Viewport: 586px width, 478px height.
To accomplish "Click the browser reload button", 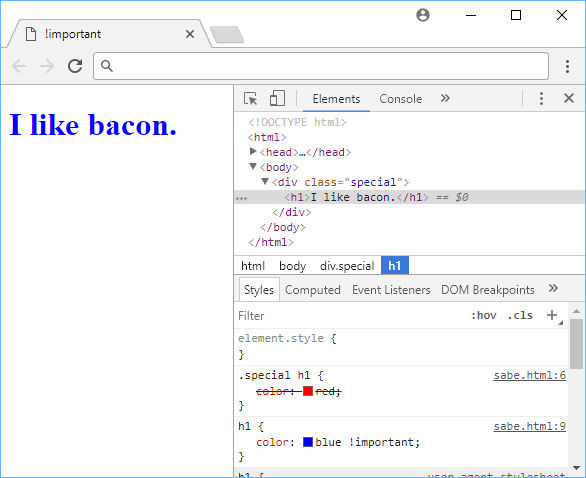I will pyautogui.click(x=75, y=66).
